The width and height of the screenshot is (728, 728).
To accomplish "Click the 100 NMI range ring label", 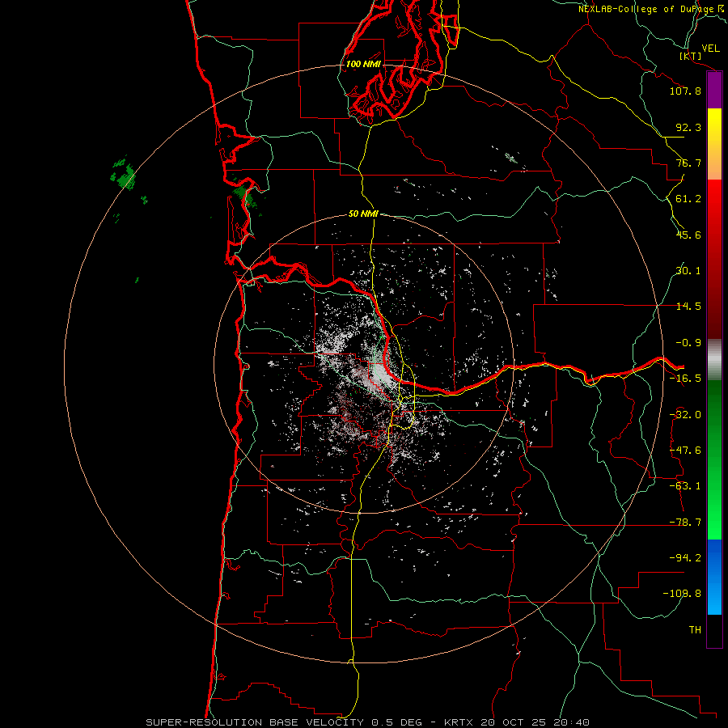I will (x=363, y=64).
